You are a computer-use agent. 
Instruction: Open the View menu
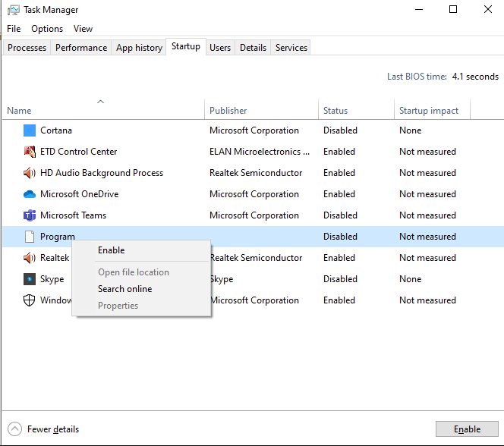coord(83,29)
